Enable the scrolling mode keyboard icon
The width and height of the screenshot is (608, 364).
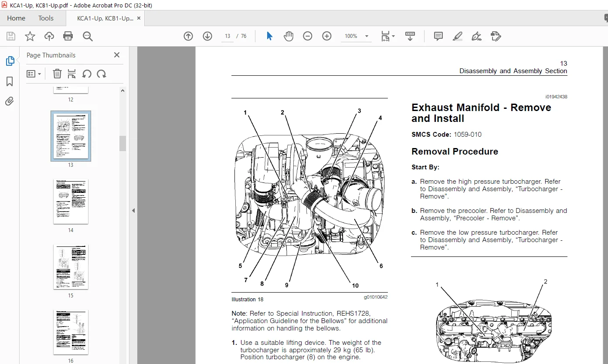click(x=410, y=36)
